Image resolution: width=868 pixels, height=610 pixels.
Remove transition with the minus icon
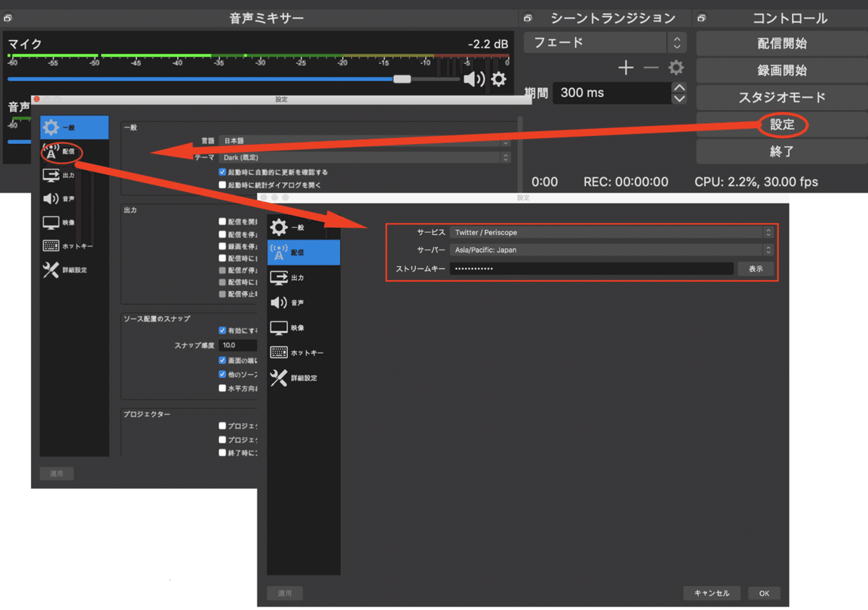651,68
